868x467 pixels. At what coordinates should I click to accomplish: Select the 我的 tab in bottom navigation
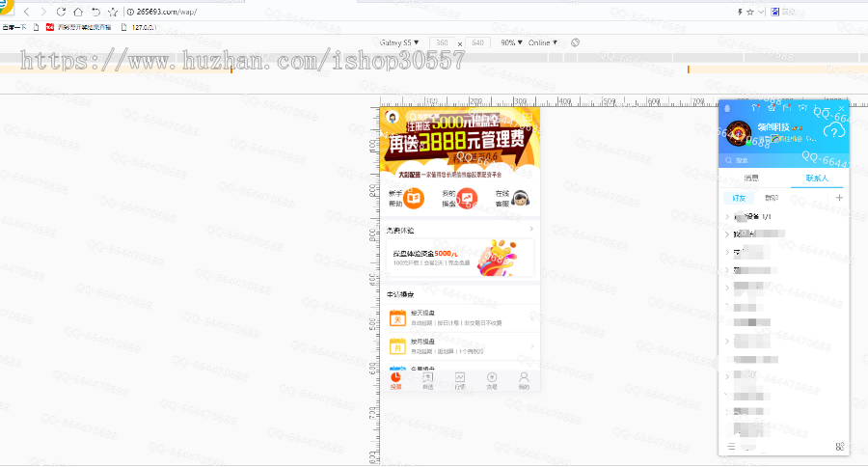tap(524, 380)
